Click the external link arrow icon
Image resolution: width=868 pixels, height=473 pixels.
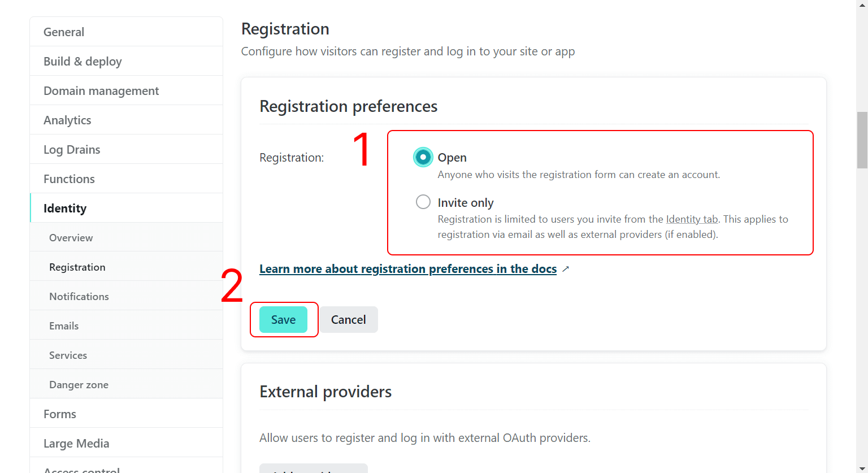click(566, 269)
